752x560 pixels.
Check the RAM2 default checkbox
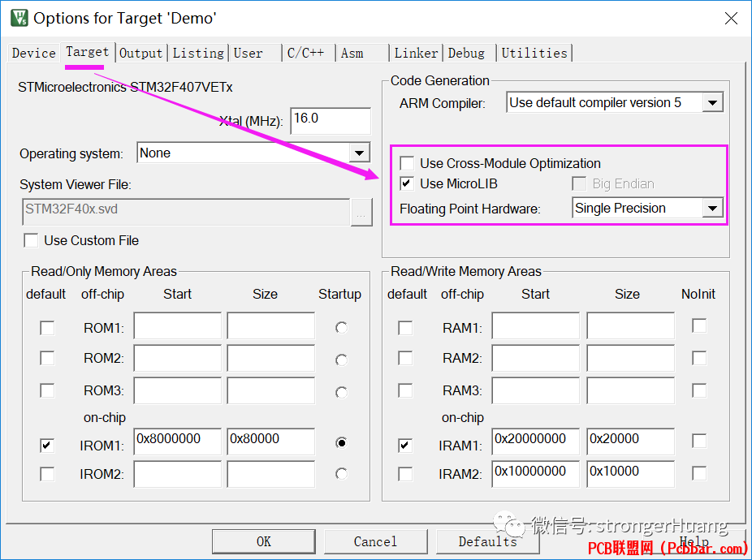(x=405, y=358)
